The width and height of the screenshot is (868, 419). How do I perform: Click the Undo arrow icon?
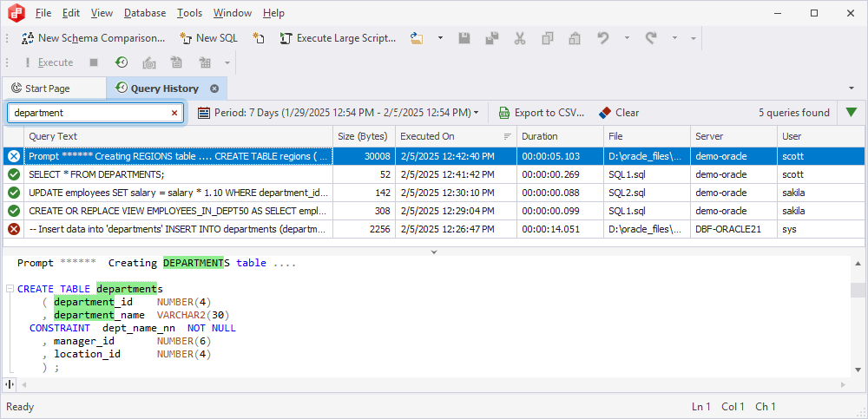tap(603, 38)
